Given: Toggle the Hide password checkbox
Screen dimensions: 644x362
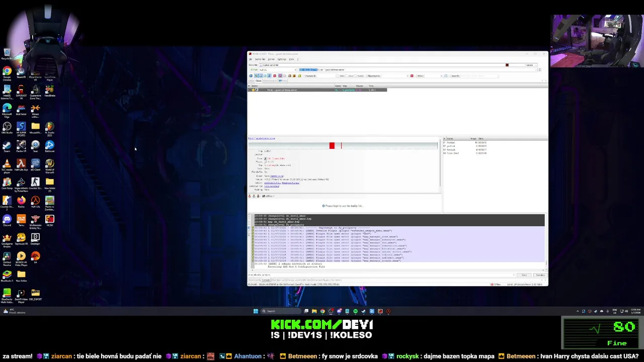Looking at the screenshot, I should point(337,76).
